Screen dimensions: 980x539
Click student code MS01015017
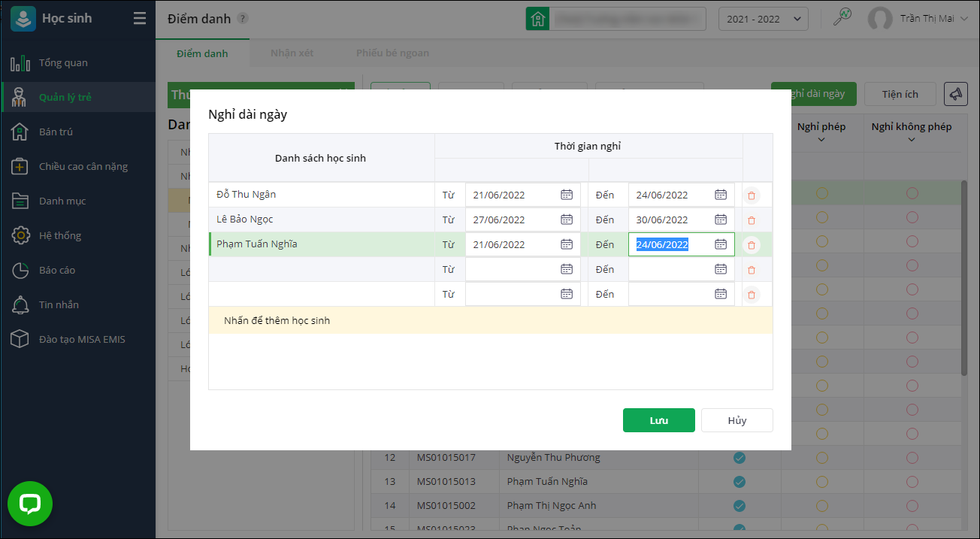pos(446,457)
